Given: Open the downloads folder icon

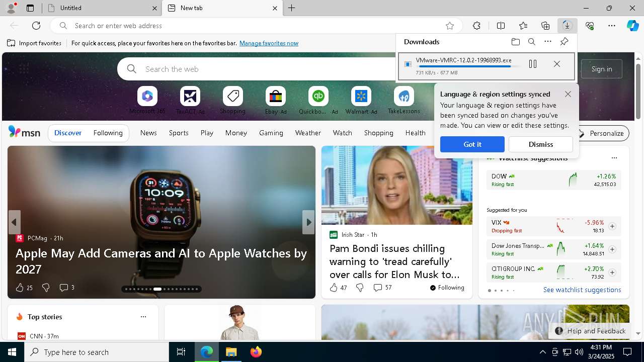Looking at the screenshot, I should coord(515,42).
